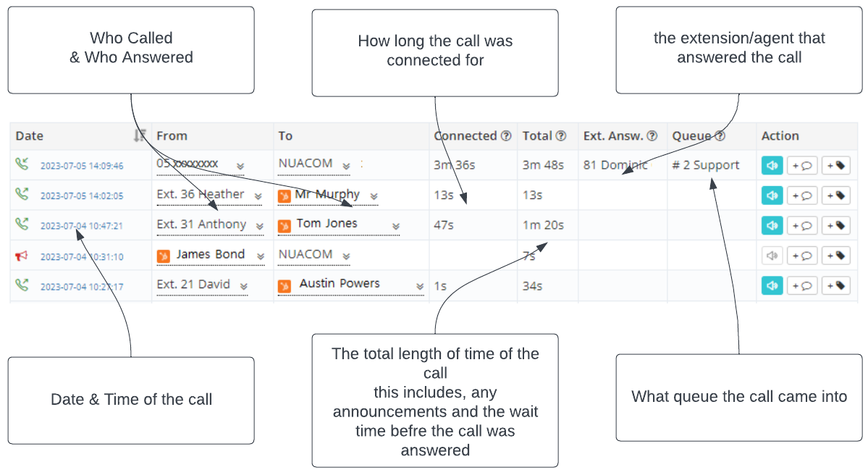Image resolution: width=868 pixels, height=470 pixels.
Task: Open call dated 2023-07-04 10:47:21
Action: click(x=82, y=226)
